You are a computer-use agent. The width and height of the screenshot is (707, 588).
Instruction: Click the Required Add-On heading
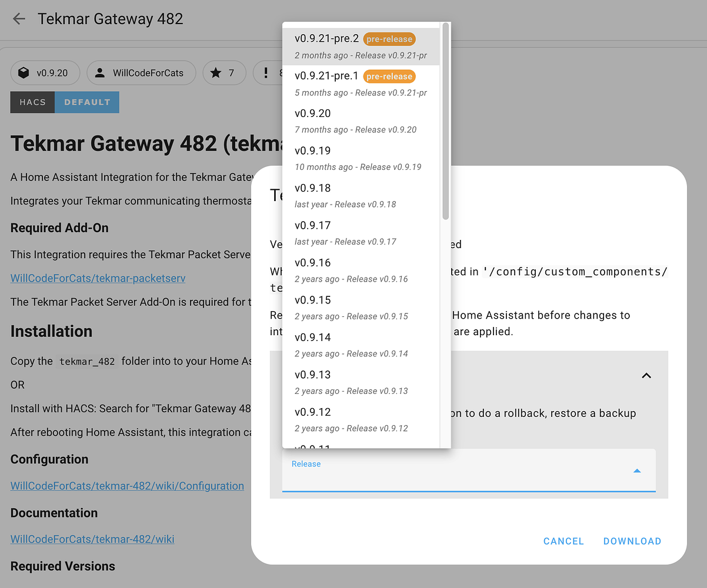point(59,228)
